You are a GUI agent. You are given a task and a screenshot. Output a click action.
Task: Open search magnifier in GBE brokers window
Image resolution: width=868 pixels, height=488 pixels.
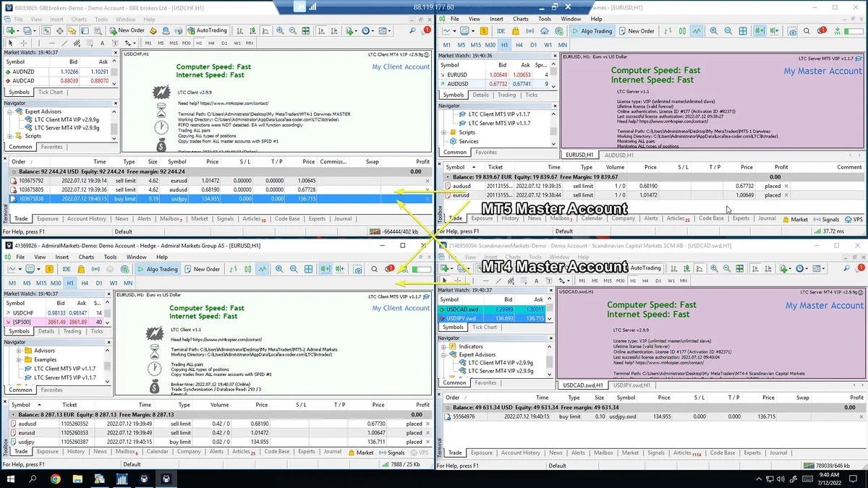click(412, 30)
